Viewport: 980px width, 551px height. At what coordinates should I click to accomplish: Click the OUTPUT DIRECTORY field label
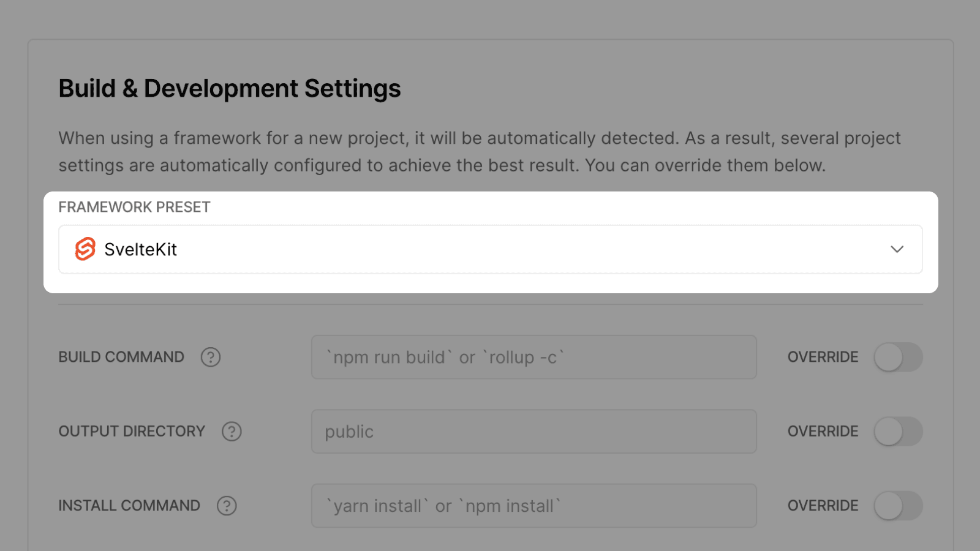(x=132, y=432)
